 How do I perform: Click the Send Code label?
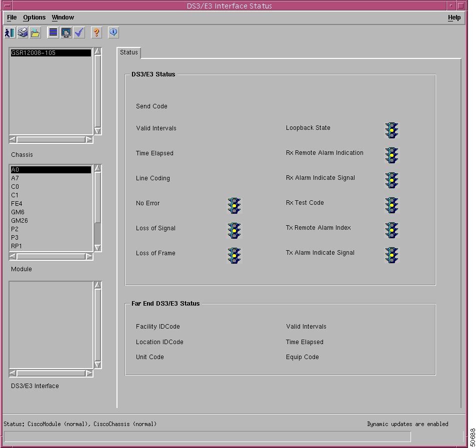click(x=151, y=106)
